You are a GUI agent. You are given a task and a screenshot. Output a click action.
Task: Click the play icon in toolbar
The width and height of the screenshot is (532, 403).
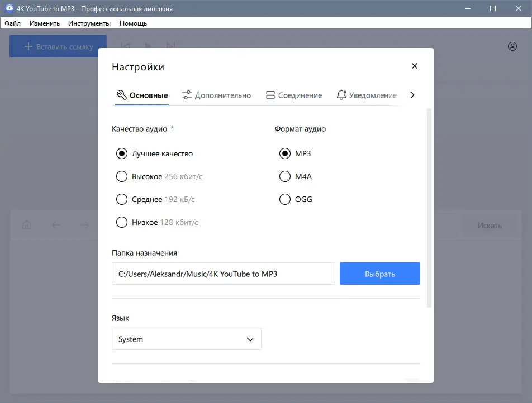[x=148, y=45]
